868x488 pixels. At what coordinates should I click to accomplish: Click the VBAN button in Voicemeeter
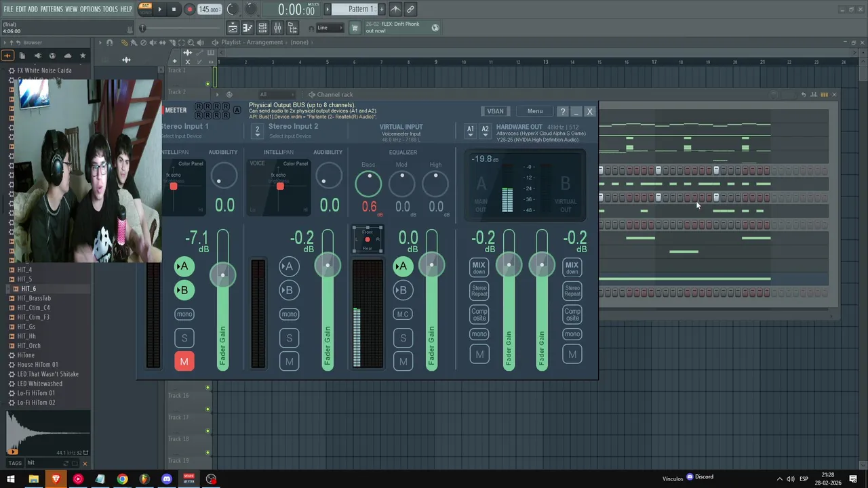click(x=495, y=111)
